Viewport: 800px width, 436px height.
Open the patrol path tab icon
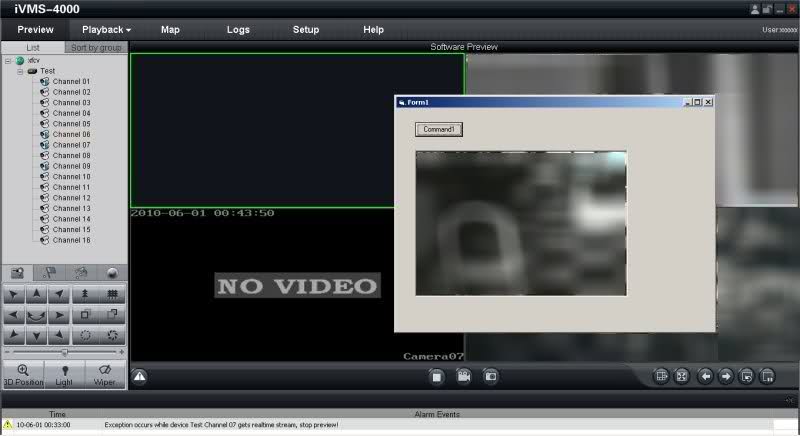tap(81, 273)
